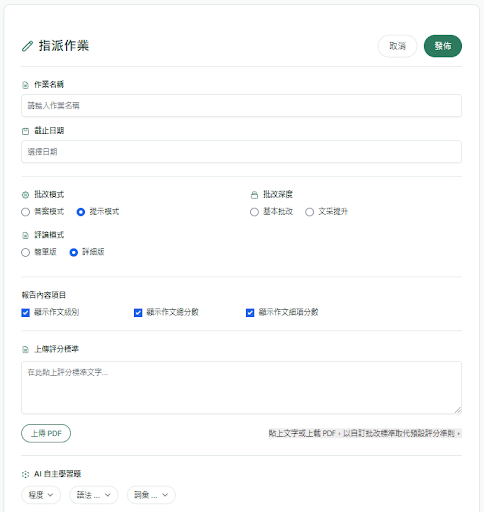This screenshot has width=484, height=512.
Task: Click the 指派作業 page title
Action: click(64, 46)
